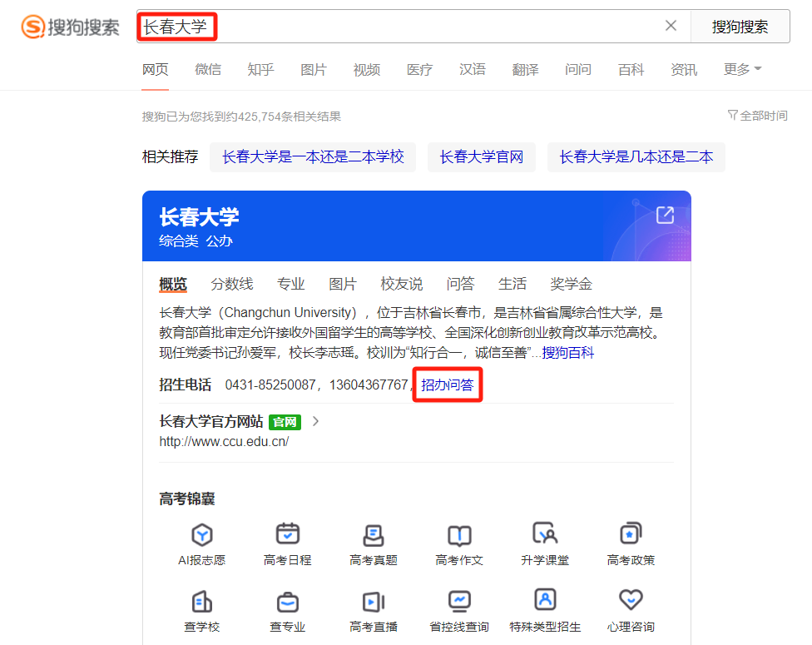
Task: Select the 升学课堂 icon
Action: click(x=545, y=534)
